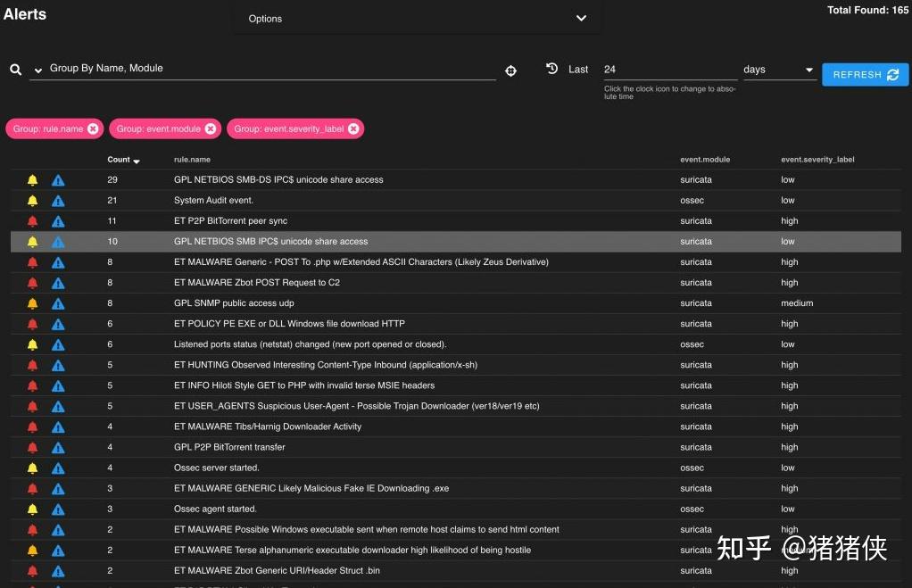Click ET USER_AGENTS Suspicious User-Agent rule name
912x588 pixels.
coord(357,406)
